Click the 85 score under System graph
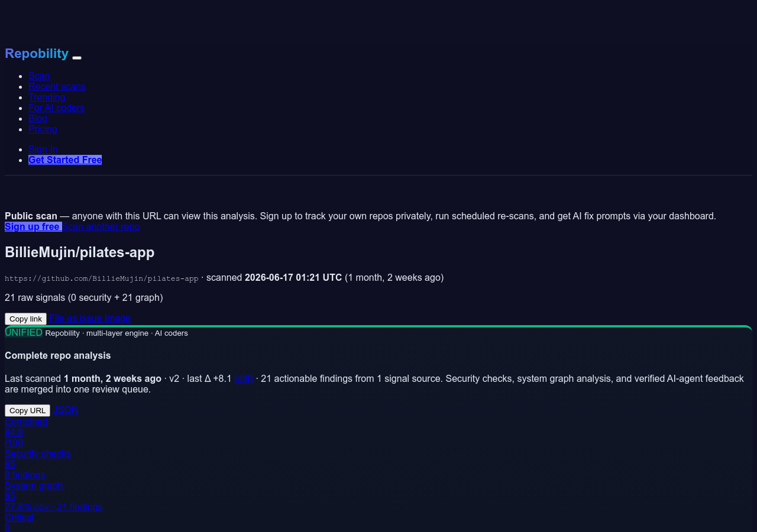 point(10,496)
